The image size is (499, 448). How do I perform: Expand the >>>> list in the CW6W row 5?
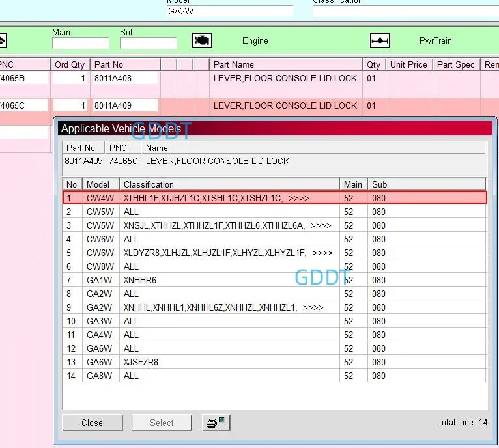coord(322,253)
